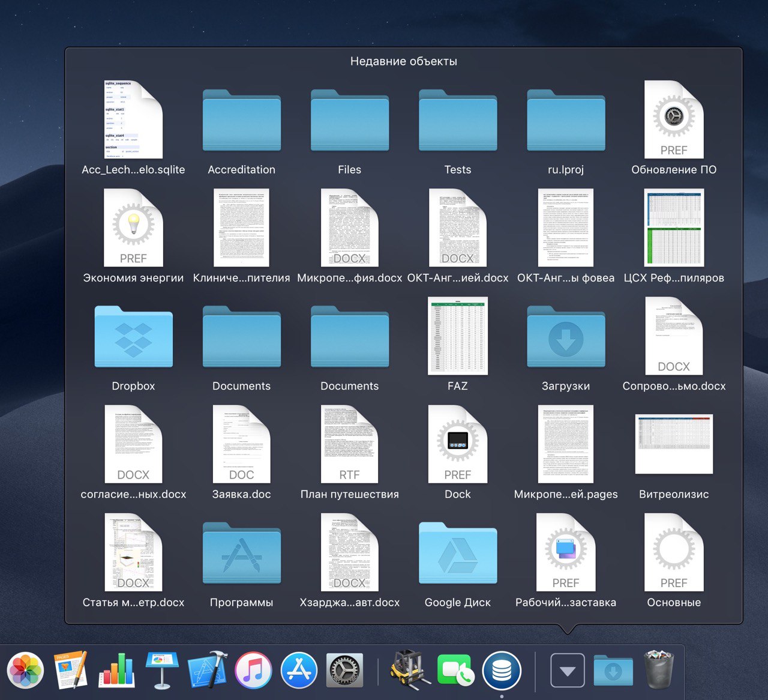Open the ru.lproj folder
Image resolution: width=768 pixels, height=700 pixels.
(x=565, y=120)
